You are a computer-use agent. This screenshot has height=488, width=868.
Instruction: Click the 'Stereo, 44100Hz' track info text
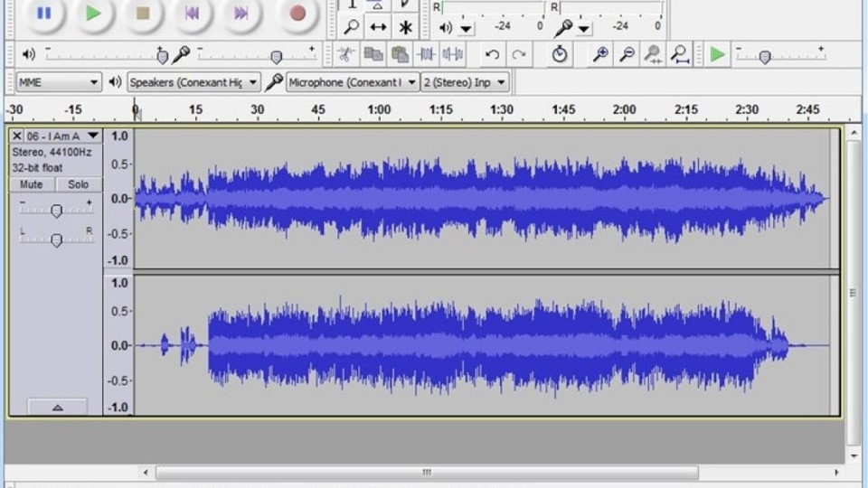tap(52, 152)
